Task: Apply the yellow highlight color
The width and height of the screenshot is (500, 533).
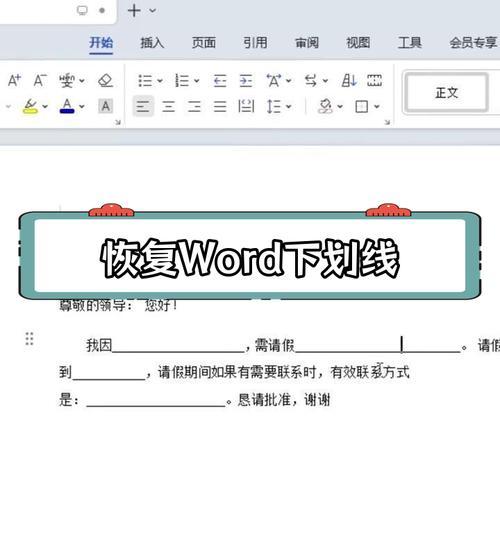Action: point(30,106)
